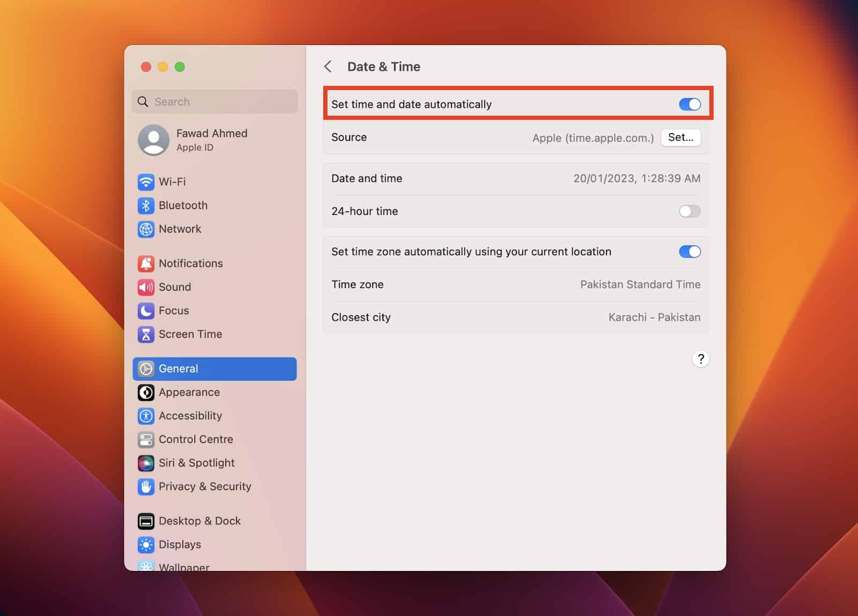The height and width of the screenshot is (616, 858).
Task: Click the search magnifier icon
Action: pos(143,101)
